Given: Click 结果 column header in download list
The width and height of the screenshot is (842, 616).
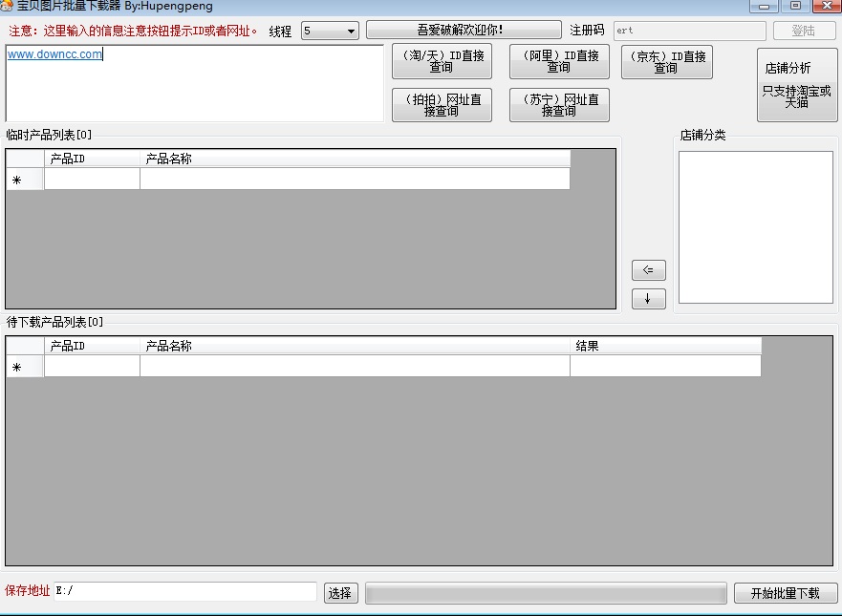Looking at the screenshot, I should pyautogui.click(x=665, y=346).
